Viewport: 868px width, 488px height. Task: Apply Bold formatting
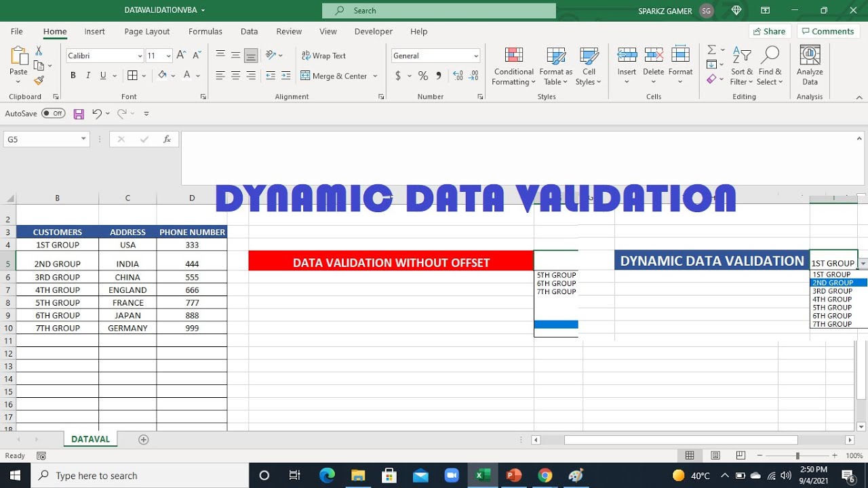[x=73, y=76]
